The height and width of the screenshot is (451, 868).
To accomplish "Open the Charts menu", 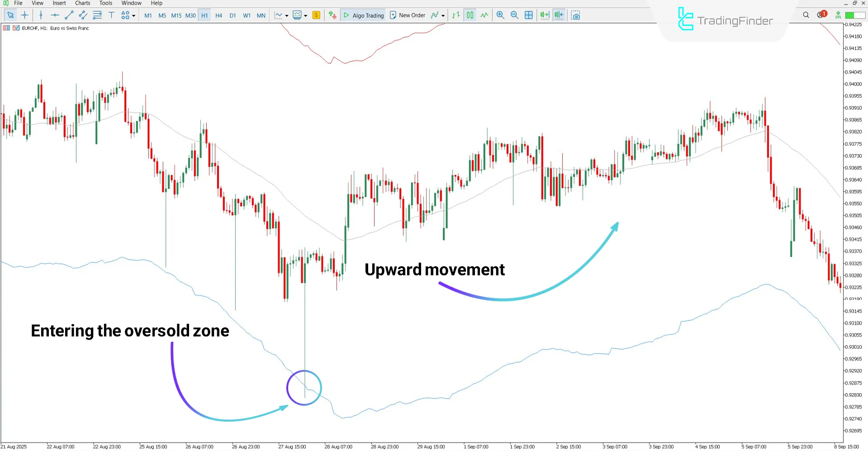I will pyautogui.click(x=82, y=3).
